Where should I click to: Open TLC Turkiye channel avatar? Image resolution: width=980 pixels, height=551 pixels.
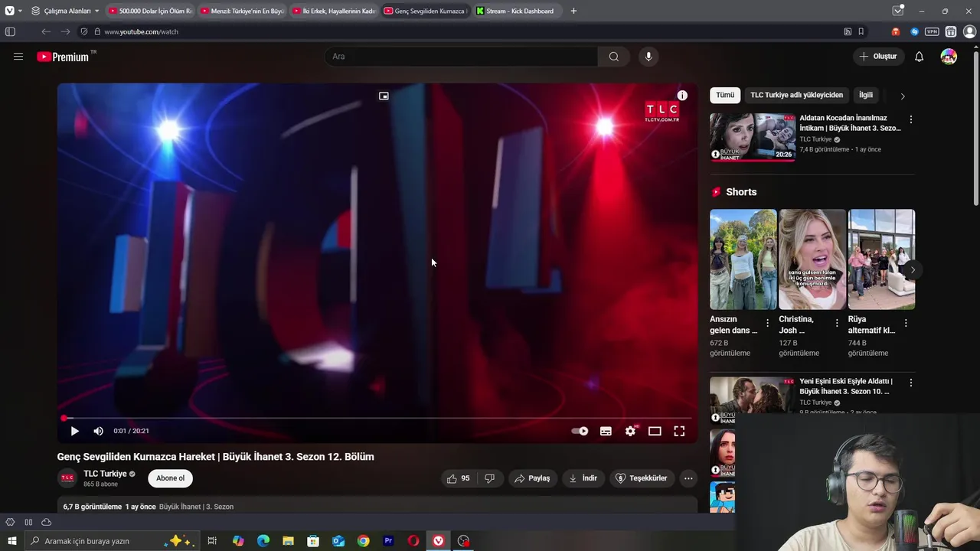point(67,478)
